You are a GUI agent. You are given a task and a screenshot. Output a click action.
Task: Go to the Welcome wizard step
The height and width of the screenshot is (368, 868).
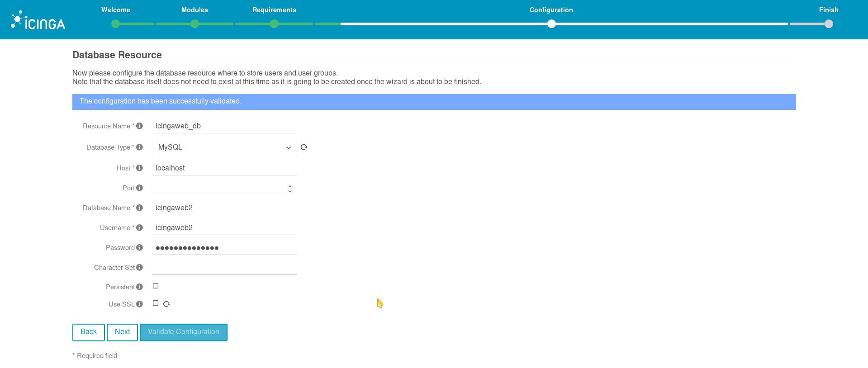point(116,10)
